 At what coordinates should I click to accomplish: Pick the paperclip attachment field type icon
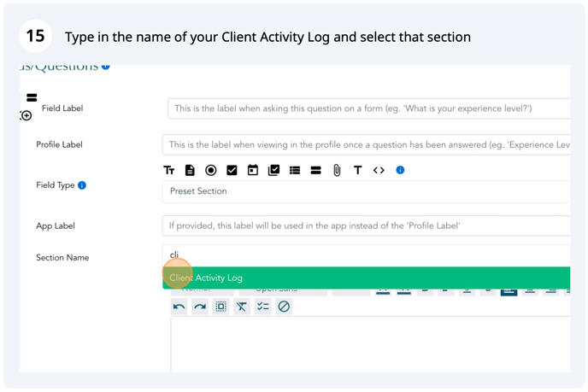(337, 171)
